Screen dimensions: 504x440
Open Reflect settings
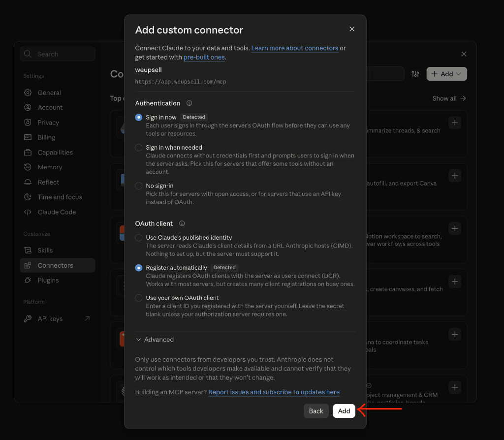[x=48, y=182]
